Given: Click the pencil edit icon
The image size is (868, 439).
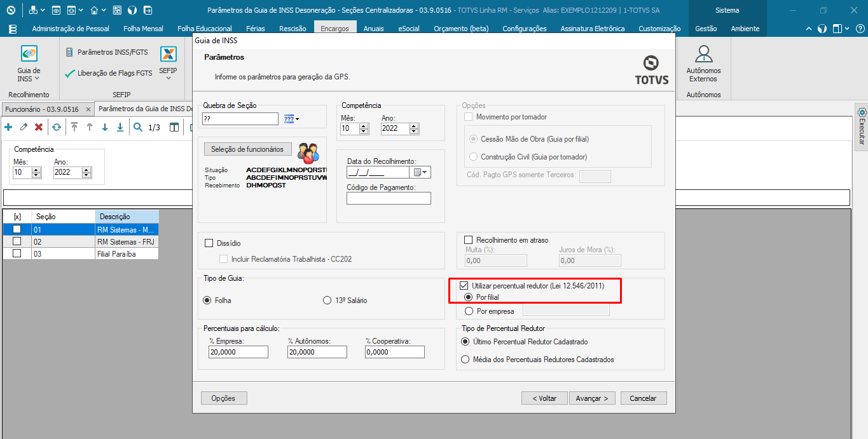Looking at the screenshot, I should [x=24, y=127].
